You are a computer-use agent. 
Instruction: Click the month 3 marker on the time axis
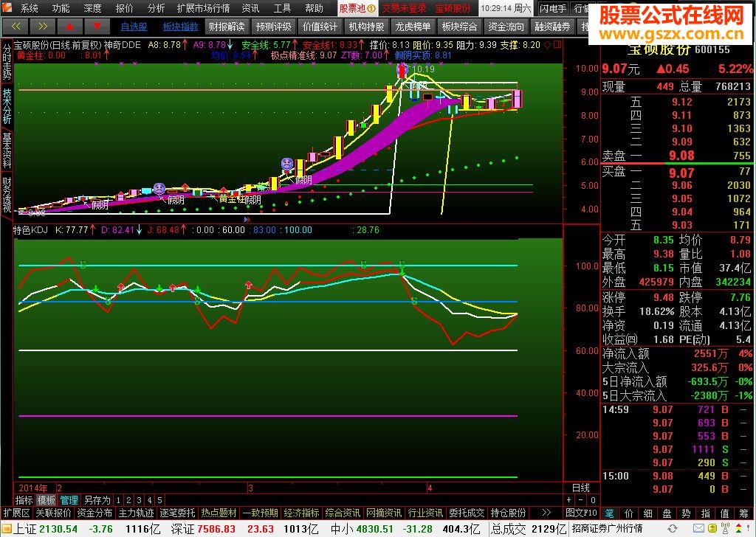(250, 488)
